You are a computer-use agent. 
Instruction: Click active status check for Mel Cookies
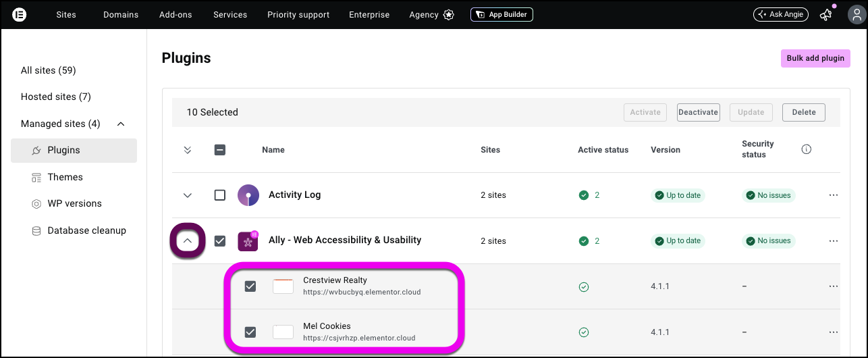pyautogui.click(x=584, y=332)
